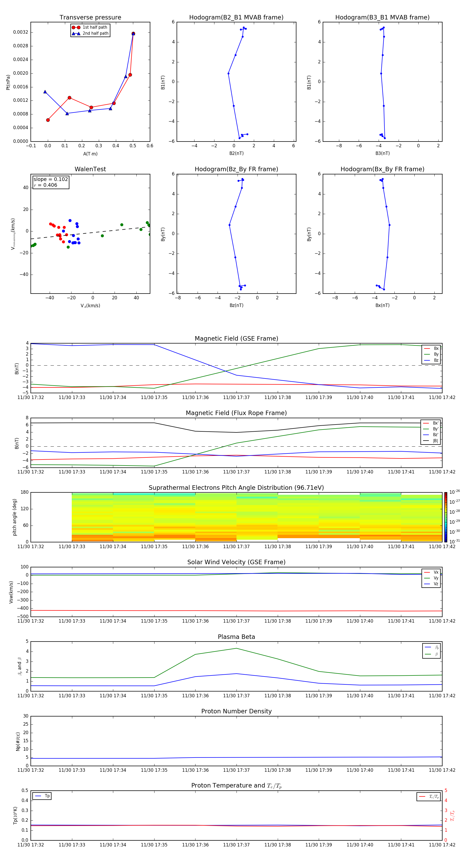This screenshot has width=473, height=868.
Task: Select "Bz'" in Flux Rope legend
Action: click(431, 435)
